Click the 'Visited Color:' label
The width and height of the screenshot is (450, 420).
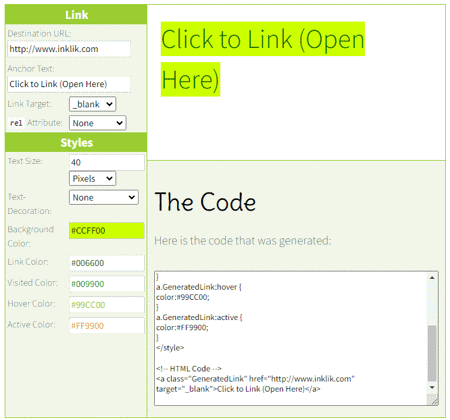[x=33, y=283]
